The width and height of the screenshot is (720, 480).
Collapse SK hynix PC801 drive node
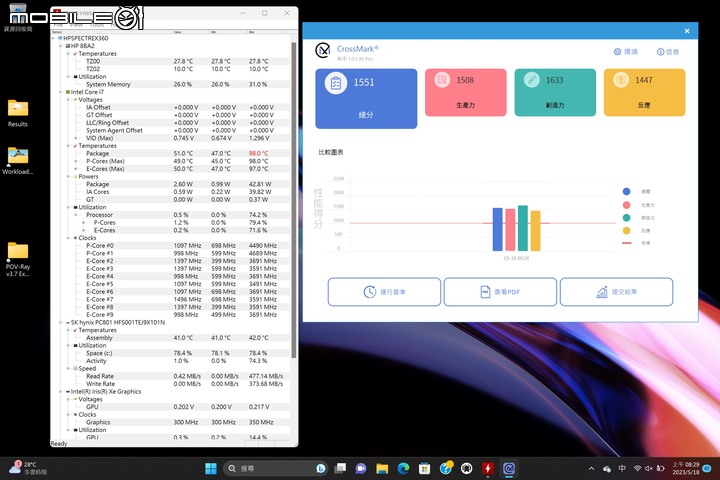point(61,322)
